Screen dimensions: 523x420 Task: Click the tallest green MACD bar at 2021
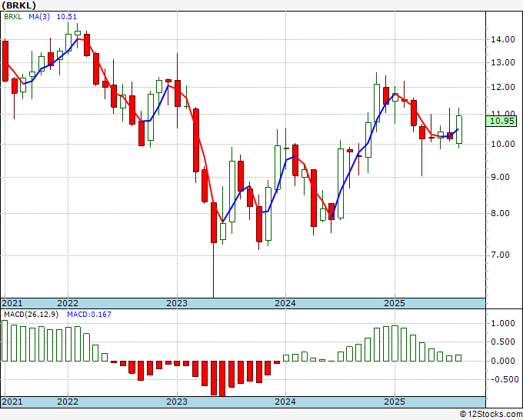[5, 341]
